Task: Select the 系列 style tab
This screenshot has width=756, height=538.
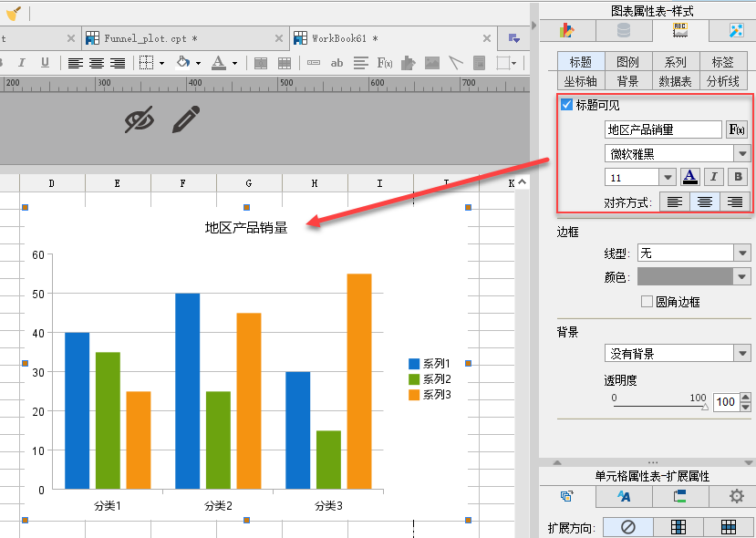Action: (x=675, y=62)
